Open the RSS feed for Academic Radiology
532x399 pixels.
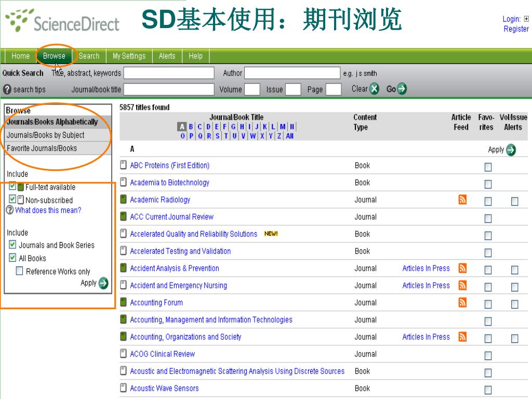coord(462,199)
